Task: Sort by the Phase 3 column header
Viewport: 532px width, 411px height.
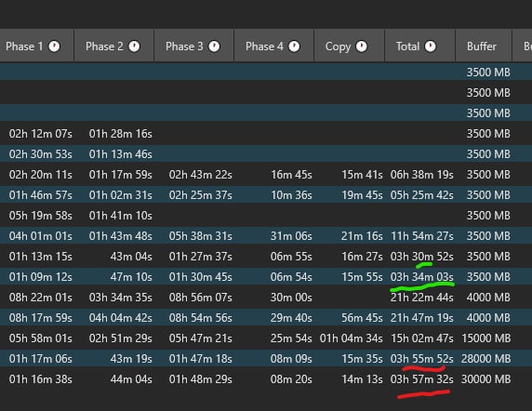Action: 194,46
